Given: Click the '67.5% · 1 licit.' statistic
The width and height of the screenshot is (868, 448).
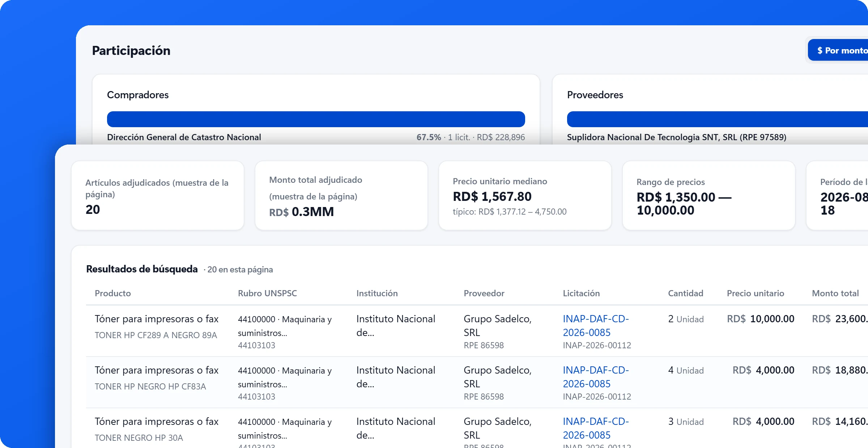Looking at the screenshot, I should click(443, 137).
